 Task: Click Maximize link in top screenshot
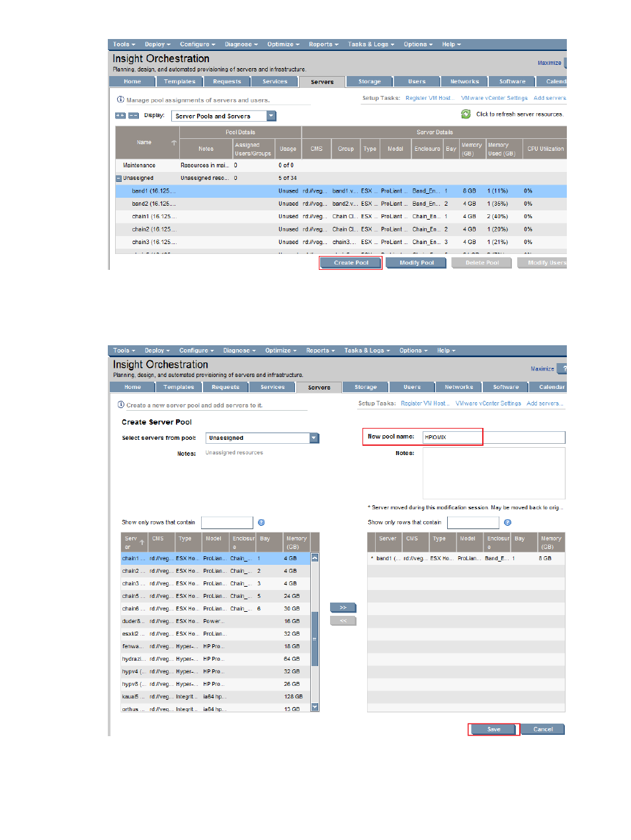[x=549, y=63]
